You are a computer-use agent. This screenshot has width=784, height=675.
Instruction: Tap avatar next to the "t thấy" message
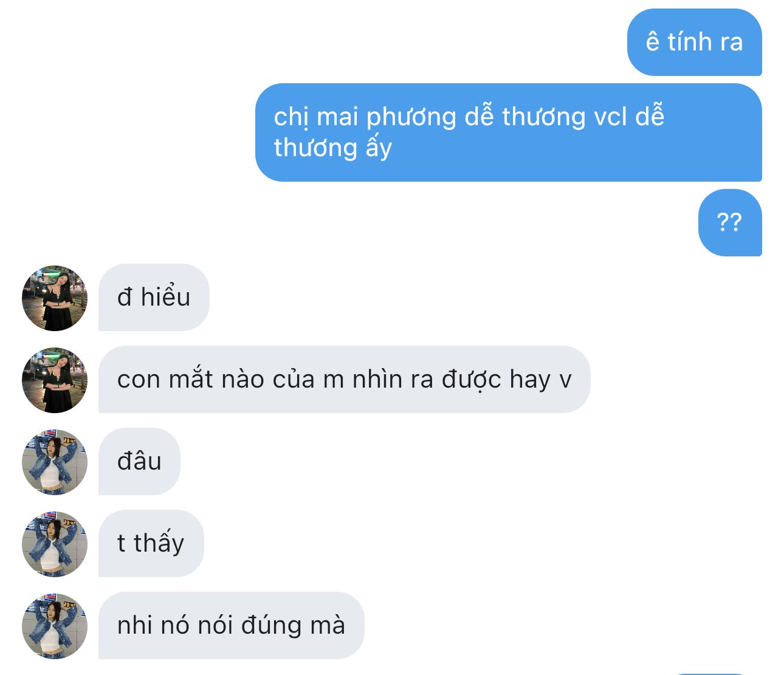tap(55, 544)
